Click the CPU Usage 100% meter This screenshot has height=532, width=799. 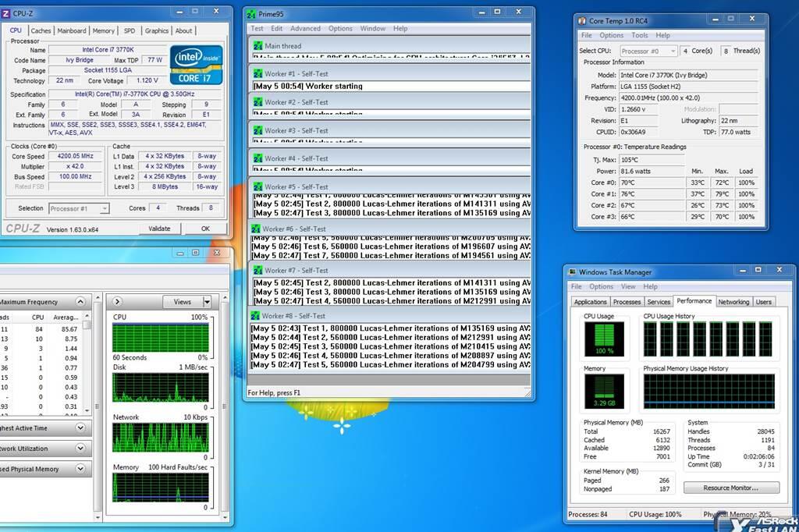click(x=604, y=339)
